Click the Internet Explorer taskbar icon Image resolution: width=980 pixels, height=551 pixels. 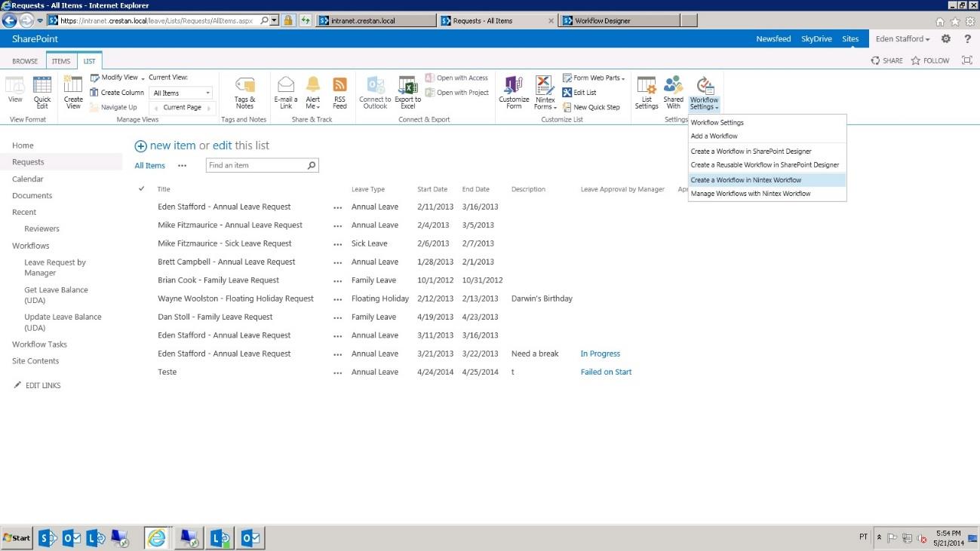pos(157,537)
